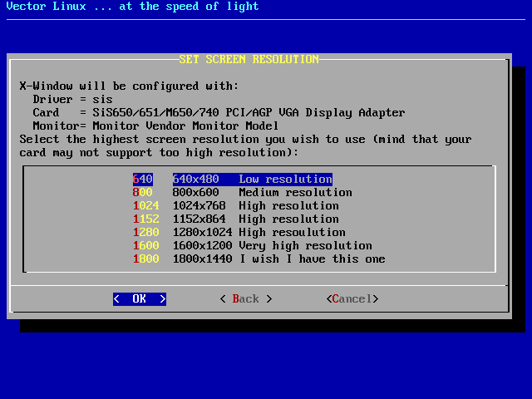Click the 1800 tag label
Image resolution: width=532 pixels, height=399 pixels.
(x=145, y=259)
